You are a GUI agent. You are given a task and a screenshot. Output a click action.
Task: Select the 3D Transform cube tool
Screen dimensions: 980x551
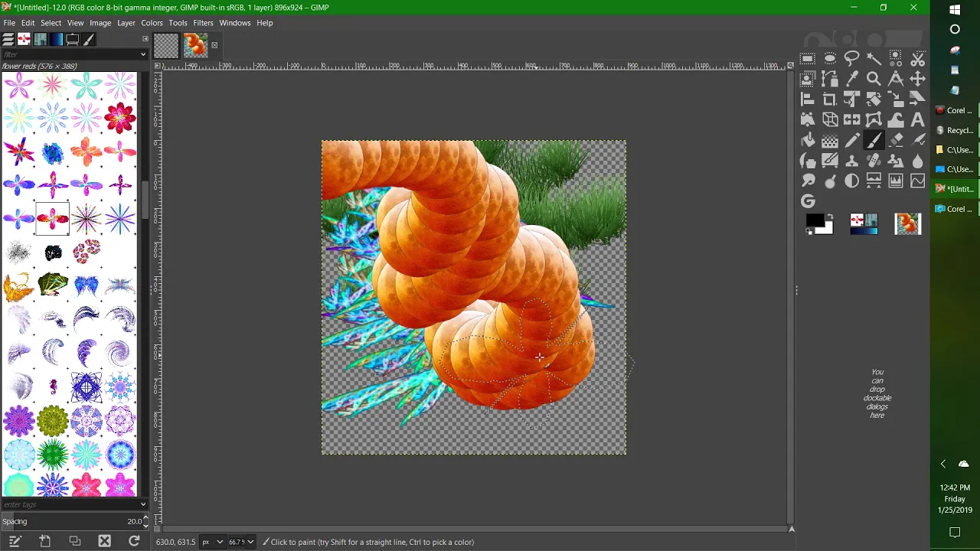tap(830, 120)
